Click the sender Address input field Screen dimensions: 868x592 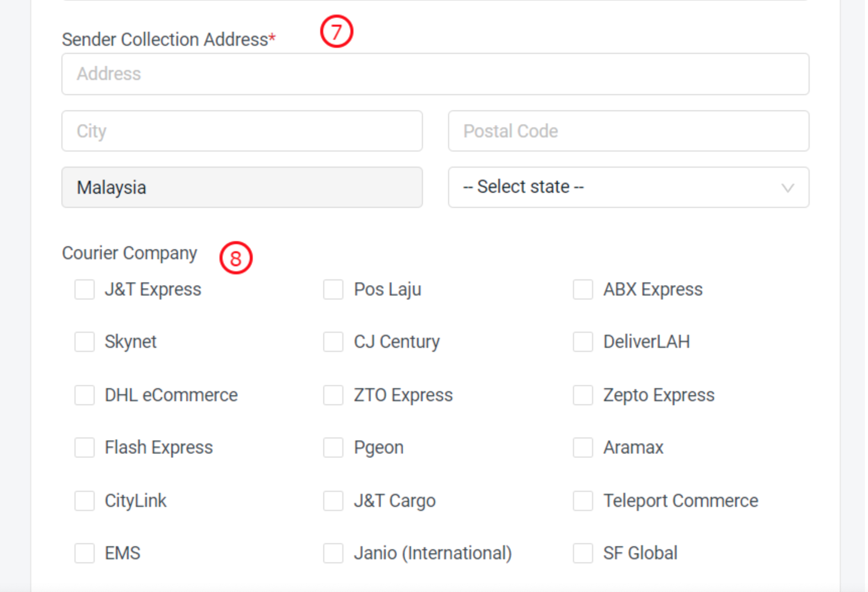point(435,74)
